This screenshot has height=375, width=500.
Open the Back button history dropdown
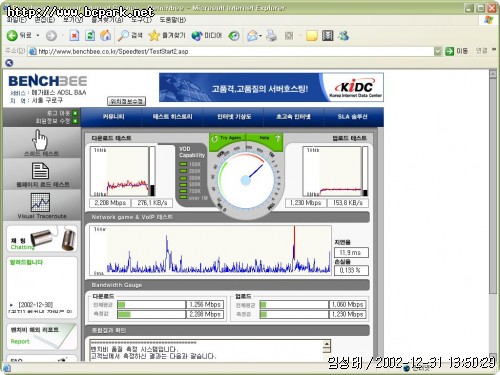(x=38, y=36)
